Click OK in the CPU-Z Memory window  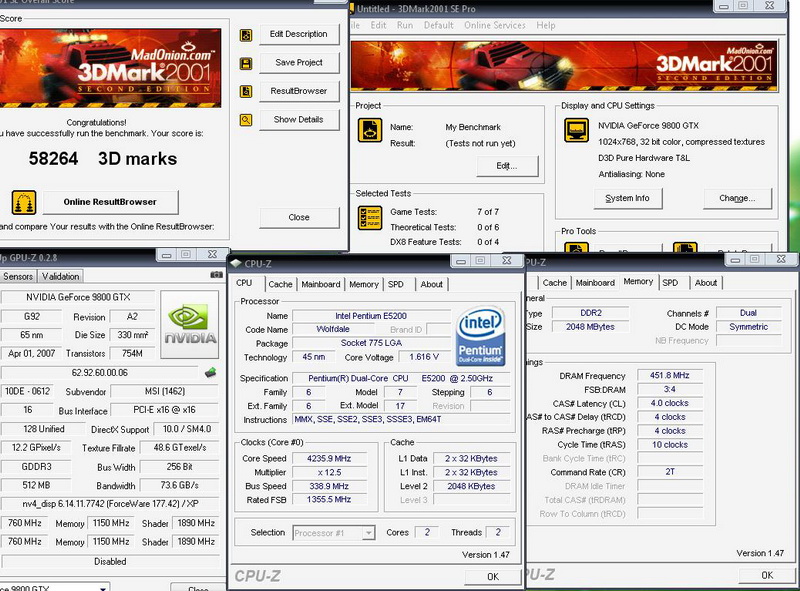[767, 575]
